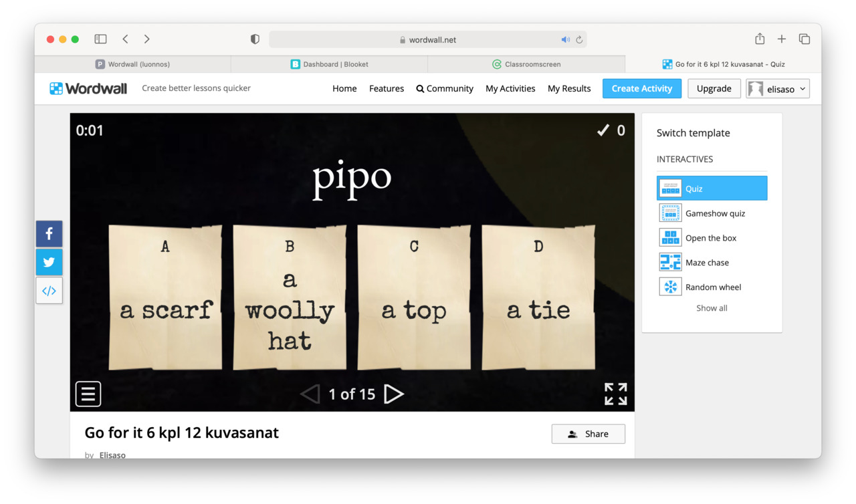
Task: Open the quiz hamburger menu
Action: (88, 394)
